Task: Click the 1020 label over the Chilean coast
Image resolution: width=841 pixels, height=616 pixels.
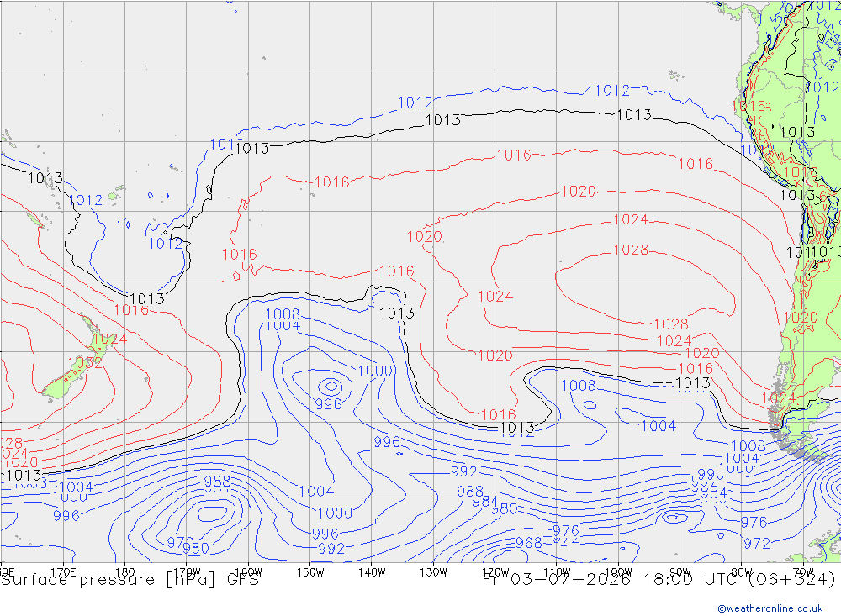Action: 801,318
